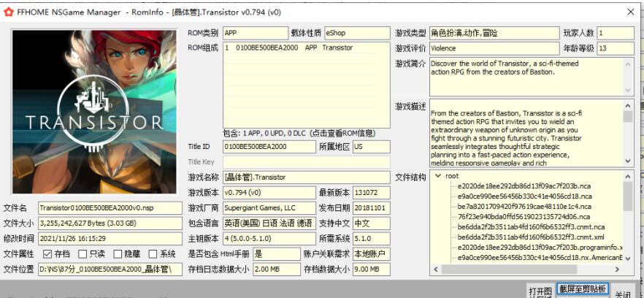Viewport: 644px width, 298px height.
Task: Click the file structure vertical scrollbar
Action: (x=628, y=219)
